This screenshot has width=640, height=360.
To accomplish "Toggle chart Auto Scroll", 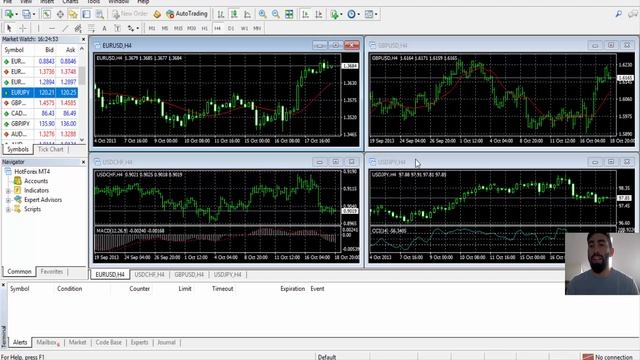I will [x=305, y=14].
